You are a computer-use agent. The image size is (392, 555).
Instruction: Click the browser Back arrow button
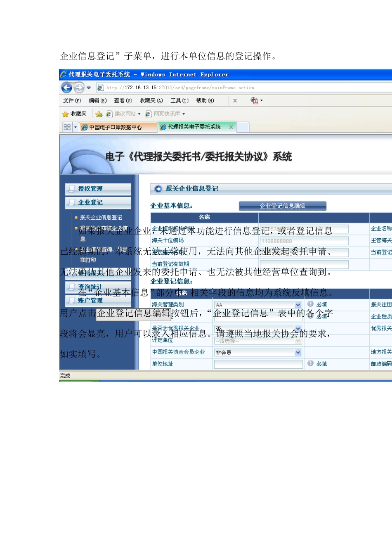(66, 87)
